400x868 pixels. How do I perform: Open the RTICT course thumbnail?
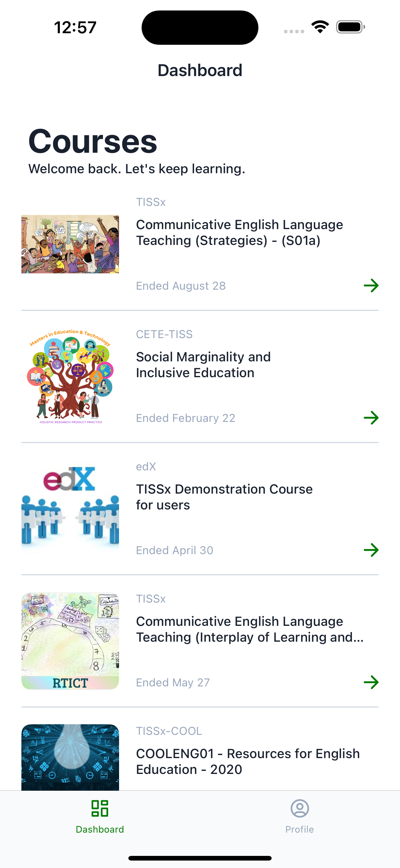pos(70,640)
